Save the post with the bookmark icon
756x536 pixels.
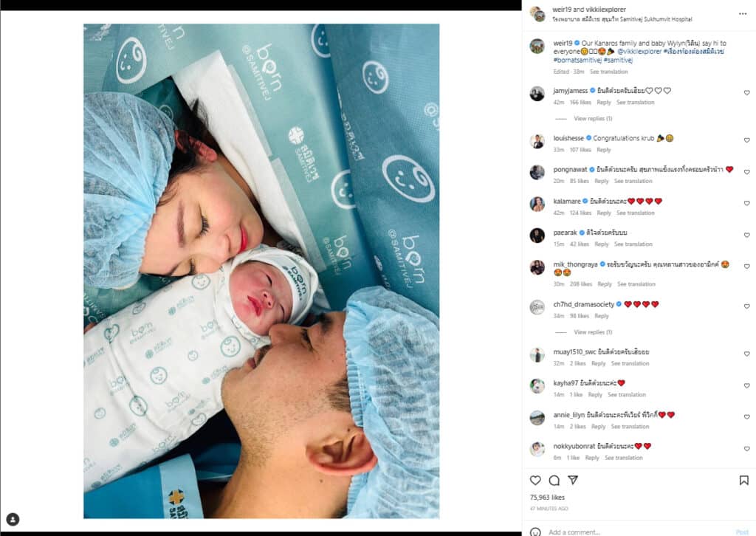pyautogui.click(x=744, y=480)
